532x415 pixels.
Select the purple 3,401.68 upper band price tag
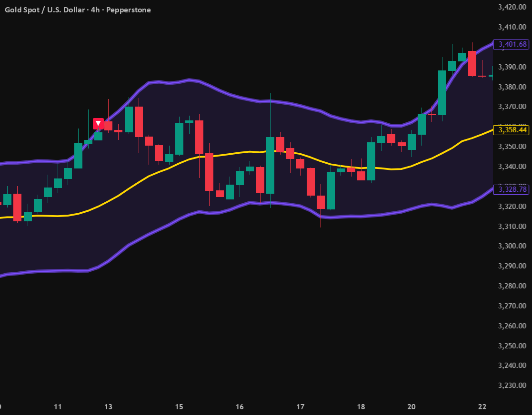tap(511, 44)
